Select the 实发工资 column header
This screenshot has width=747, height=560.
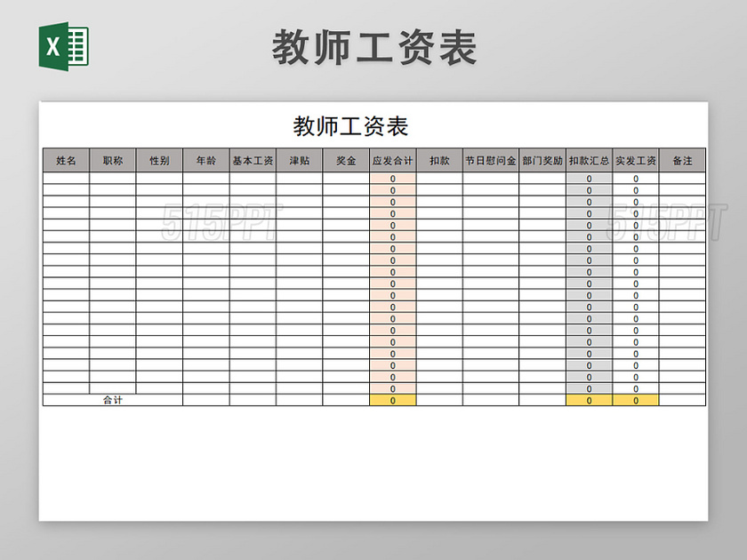[x=636, y=161]
